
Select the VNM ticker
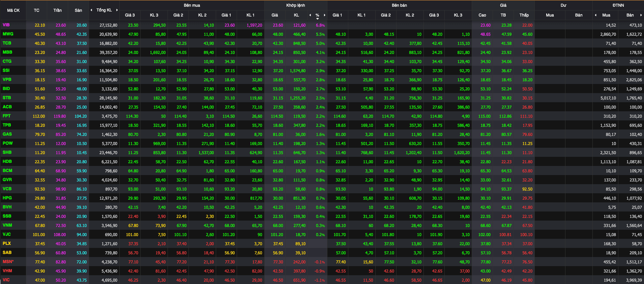pyautogui.click(x=7, y=225)
